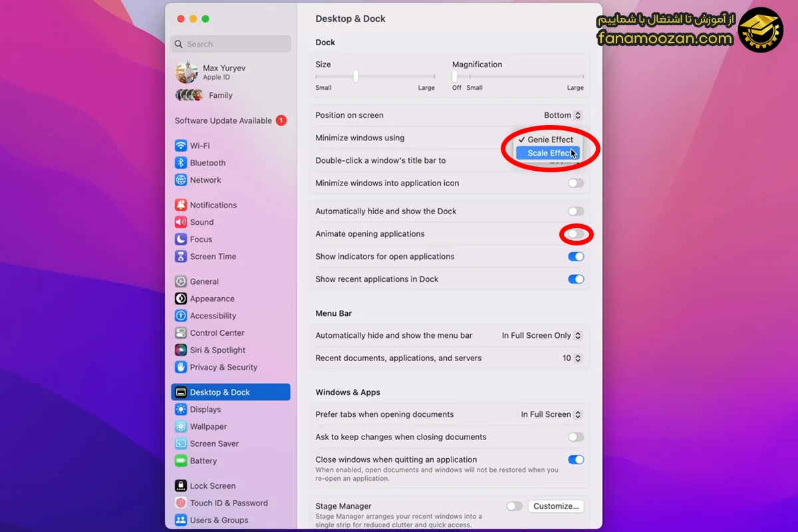This screenshot has height=532, width=798.
Task: Choose Scale Effect in the popup menu
Action: point(548,153)
